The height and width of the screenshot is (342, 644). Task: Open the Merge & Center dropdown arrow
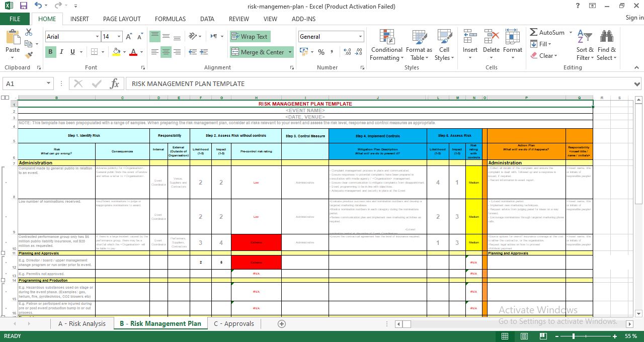click(290, 52)
